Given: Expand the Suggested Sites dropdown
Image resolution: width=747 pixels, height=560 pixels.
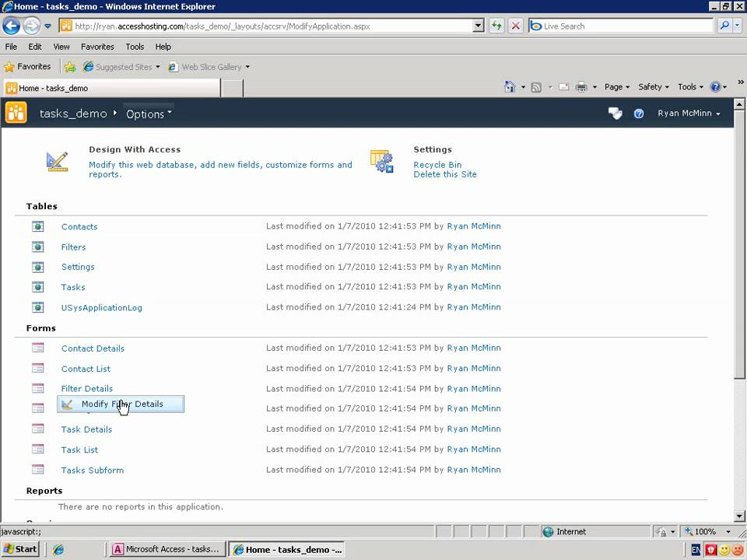Looking at the screenshot, I should (x=158, y=67).
